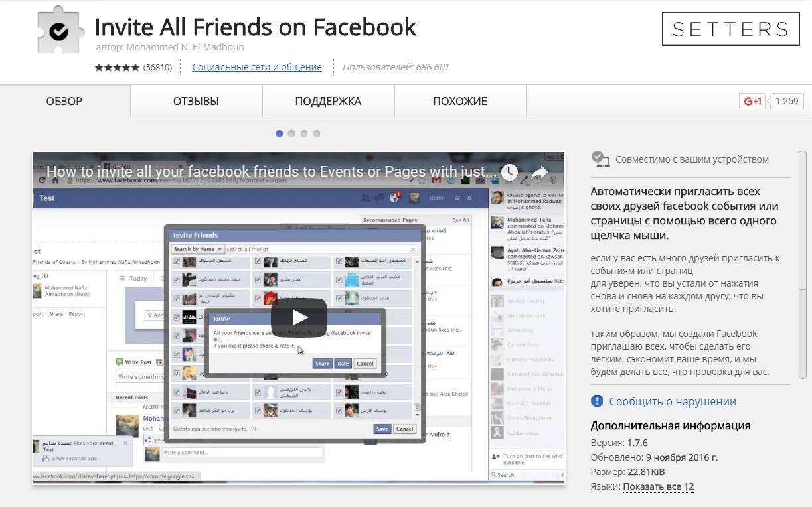This screenshot has width=812, height=507.
Task: Click the video title text
Action: pos(271,172)
